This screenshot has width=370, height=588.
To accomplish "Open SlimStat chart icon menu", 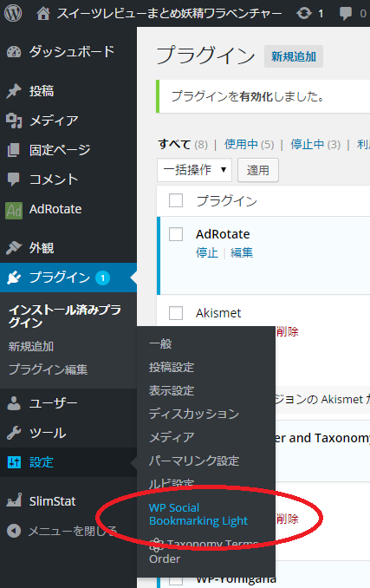I will pos(14,500).
